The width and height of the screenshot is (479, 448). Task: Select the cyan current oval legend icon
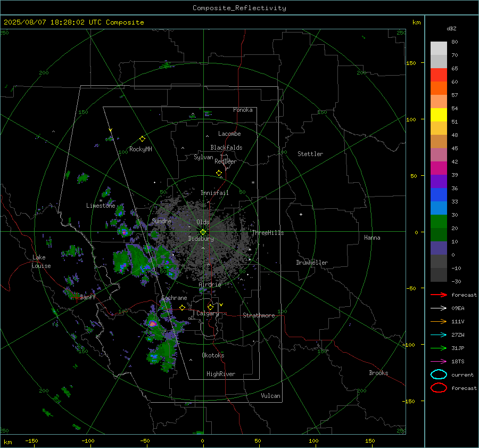coord(439,374)
